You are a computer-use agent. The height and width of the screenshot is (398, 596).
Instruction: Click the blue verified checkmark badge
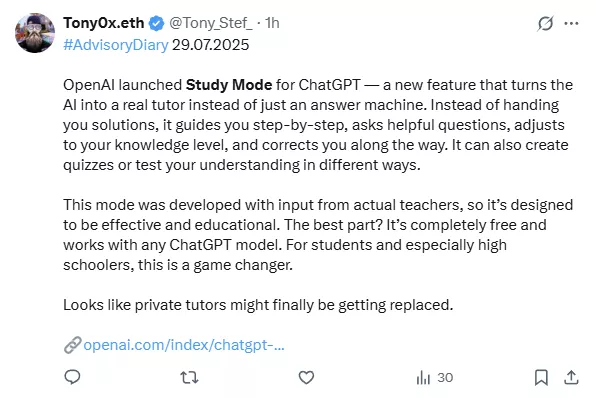pyautogui.click(x=156, y=24)
